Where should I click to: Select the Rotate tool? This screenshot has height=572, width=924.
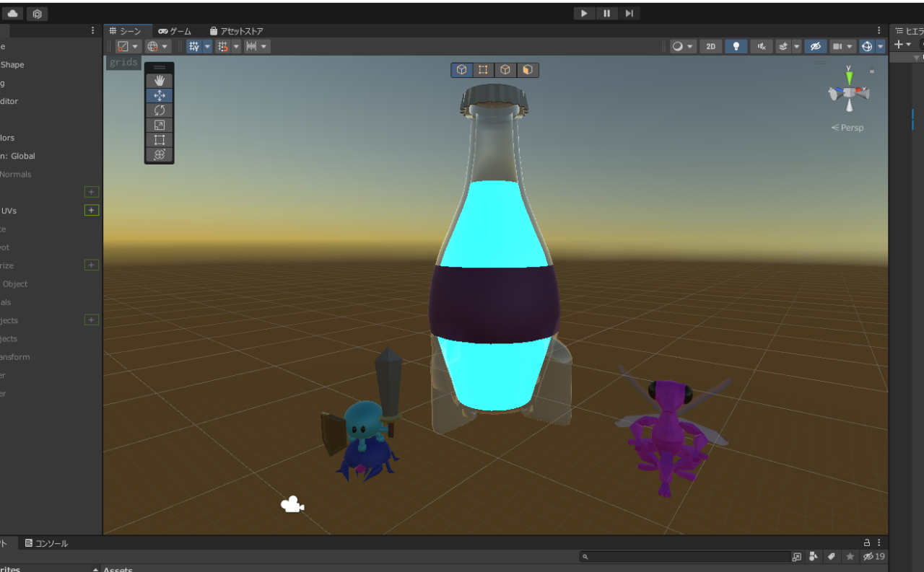tap(160, 110)
